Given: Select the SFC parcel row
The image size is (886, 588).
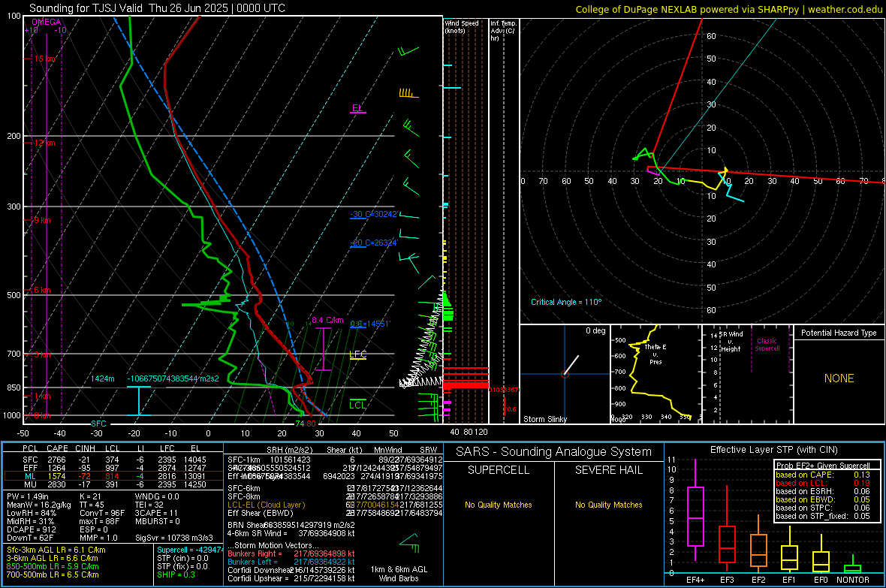Looking at the screenshot, I should 113,460.
